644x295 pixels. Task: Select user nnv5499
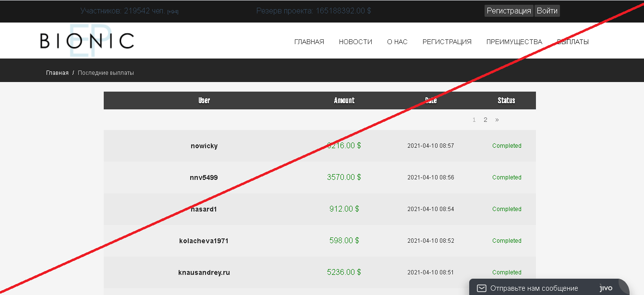tap(204, 177)
